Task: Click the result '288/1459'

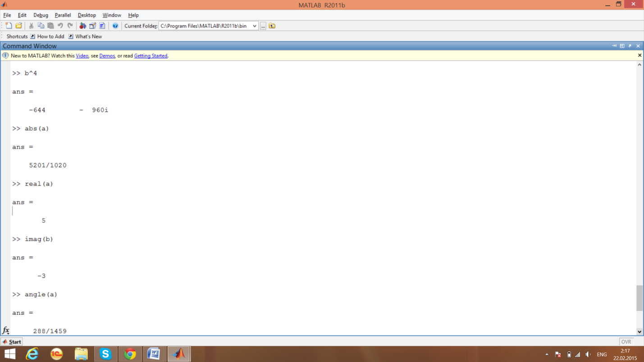Action: click(50, 331)
